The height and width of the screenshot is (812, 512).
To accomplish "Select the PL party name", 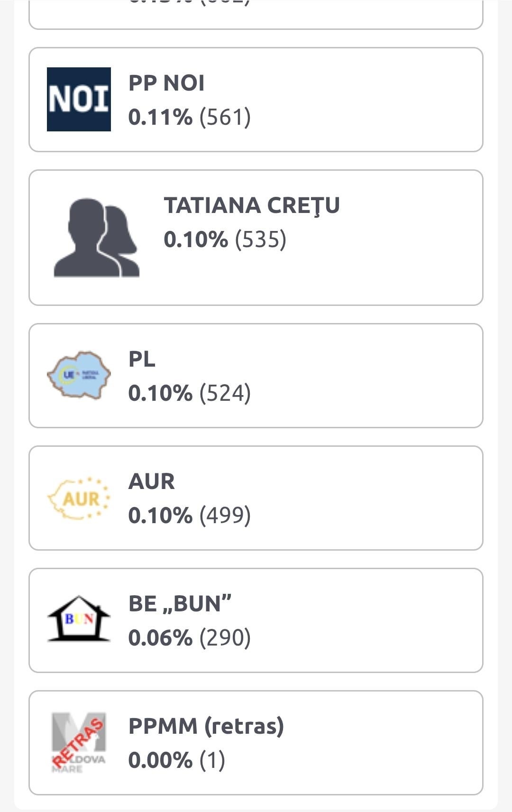I will [142, 359].
